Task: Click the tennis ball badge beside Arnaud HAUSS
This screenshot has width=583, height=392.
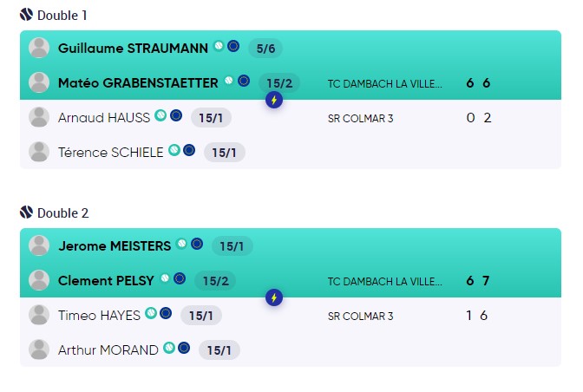Action: coord(160,115)
